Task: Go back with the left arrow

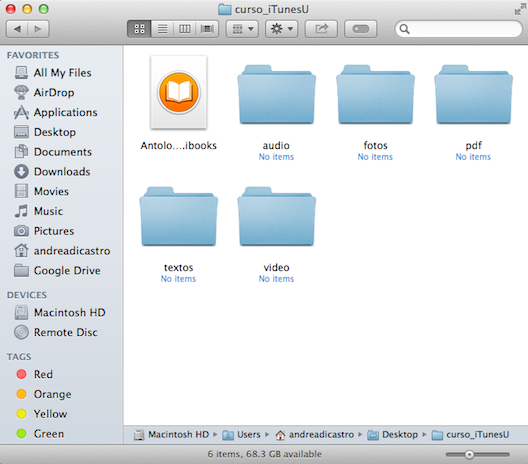Action: (x=17, y=29)
